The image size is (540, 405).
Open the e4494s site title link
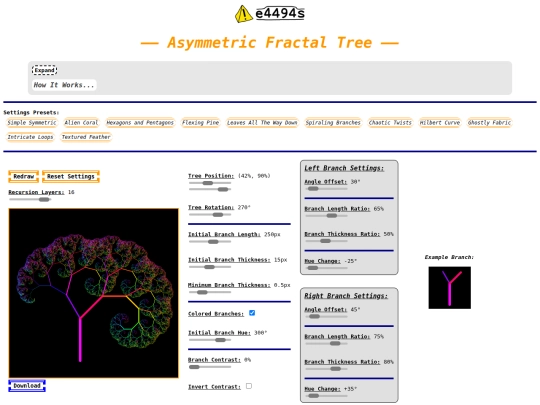[280, 13]
